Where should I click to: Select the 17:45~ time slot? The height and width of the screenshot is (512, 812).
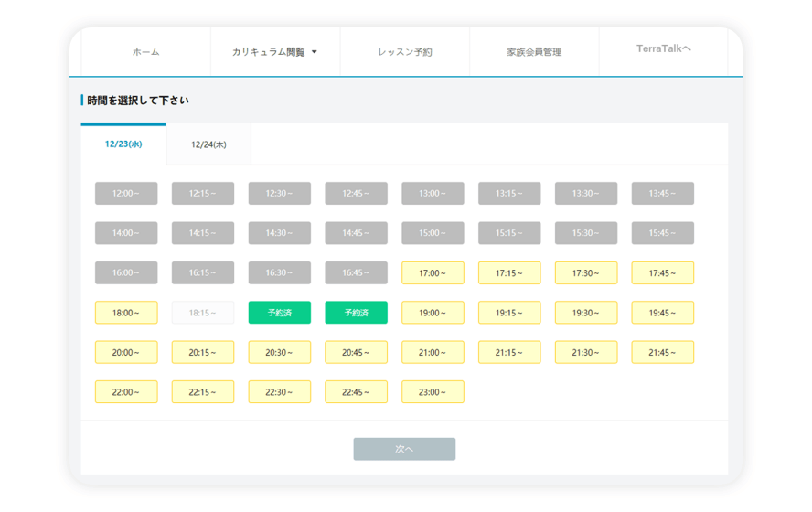click(662, 272)
